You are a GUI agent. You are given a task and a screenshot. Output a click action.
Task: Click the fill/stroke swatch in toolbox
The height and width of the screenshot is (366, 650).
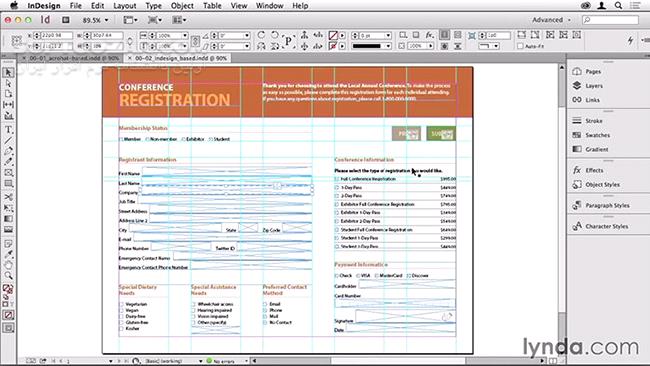tap(7, 289)
